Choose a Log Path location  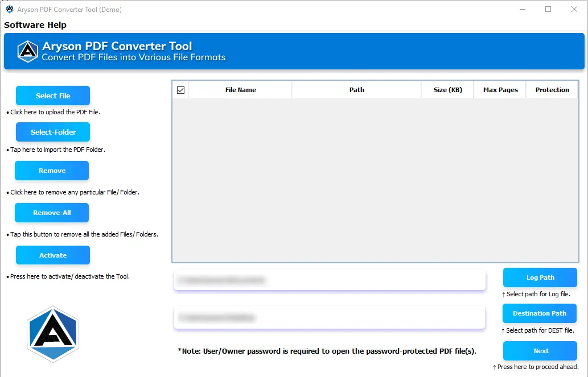tap(540, 277)
